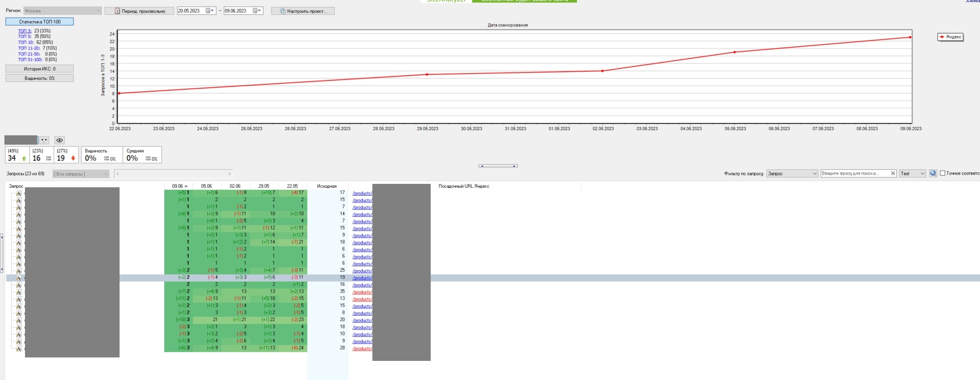Image resolution: width=980 pixels, height=380 pixels.
Task: Click the search globe icon in filter bar
Action: pos(933,173)
